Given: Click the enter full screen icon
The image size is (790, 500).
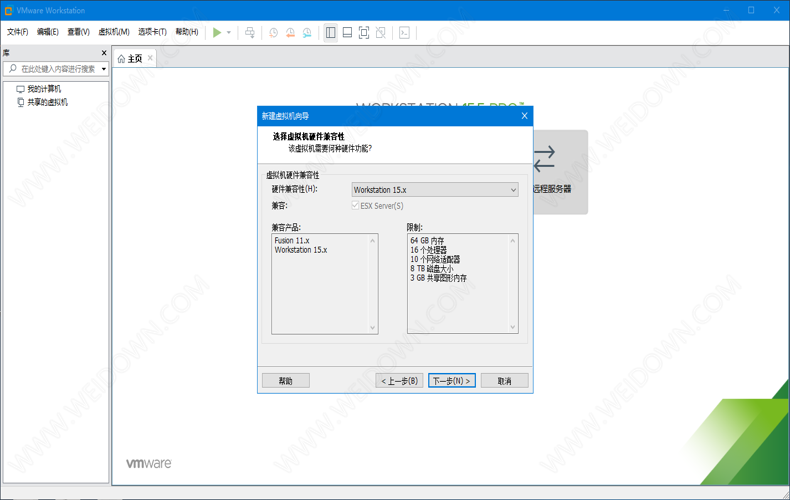Looking at the screenshot, I should click(x=364, y=33).
